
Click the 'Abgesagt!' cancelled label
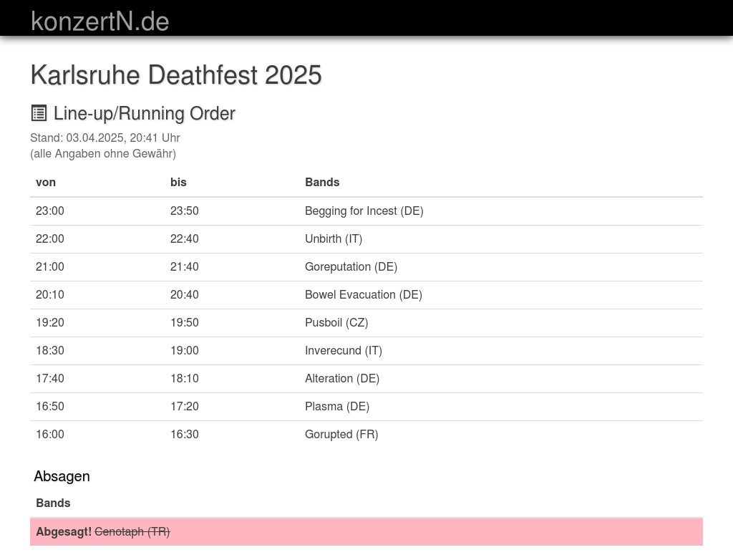click(x=63, y=531)
